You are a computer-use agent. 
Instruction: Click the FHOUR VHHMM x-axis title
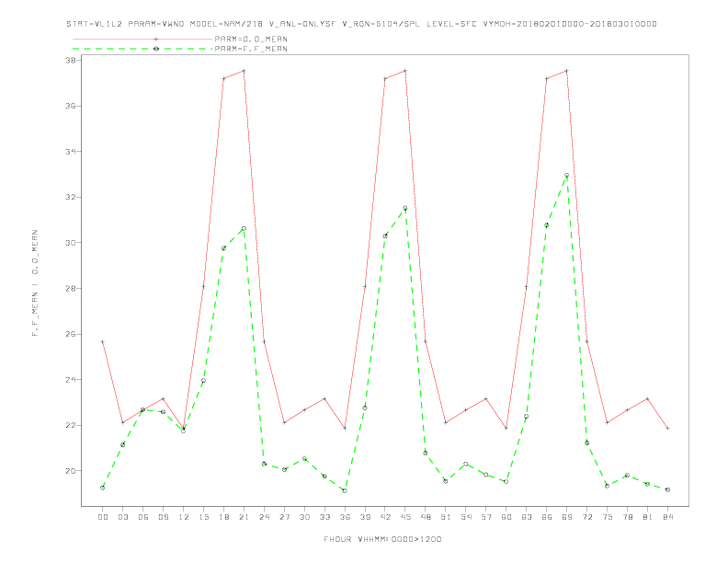point(382,539)
